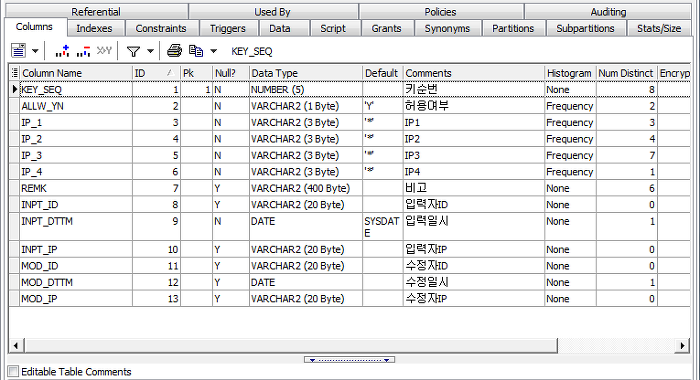Click the copy to clipboard icon

[196, 51]
